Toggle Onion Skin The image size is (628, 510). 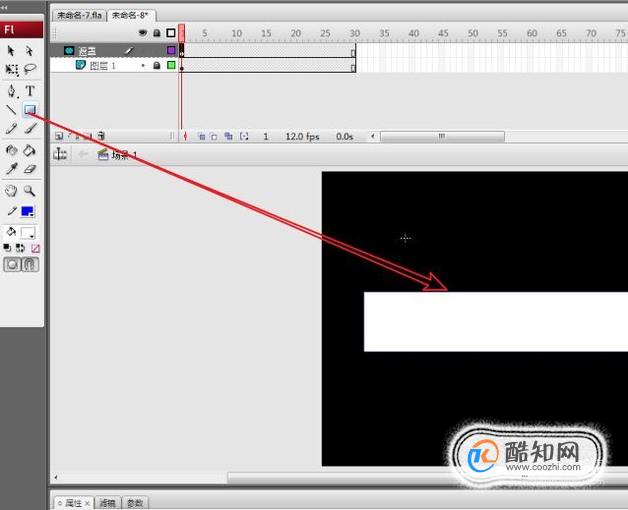[x=201, y=136]
